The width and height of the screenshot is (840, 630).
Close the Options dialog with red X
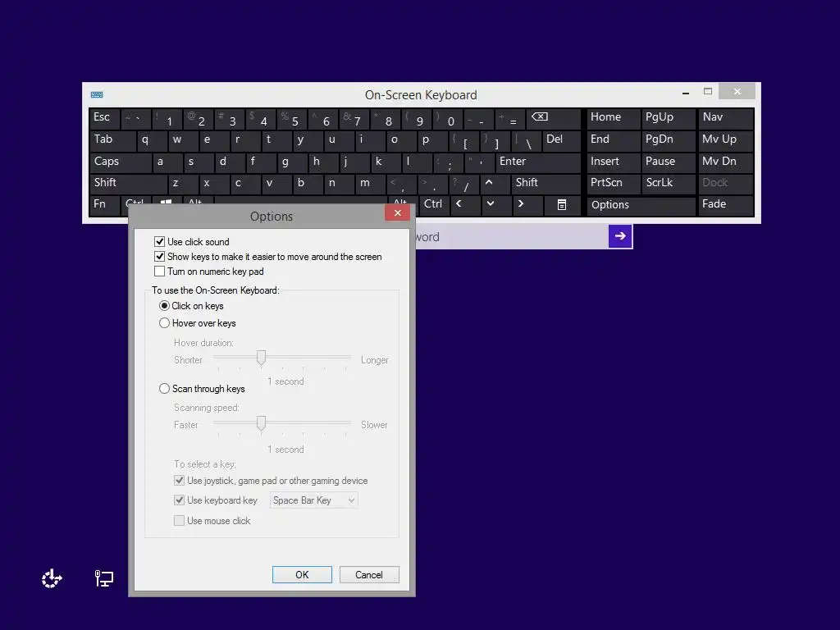(x=398, y=212)
